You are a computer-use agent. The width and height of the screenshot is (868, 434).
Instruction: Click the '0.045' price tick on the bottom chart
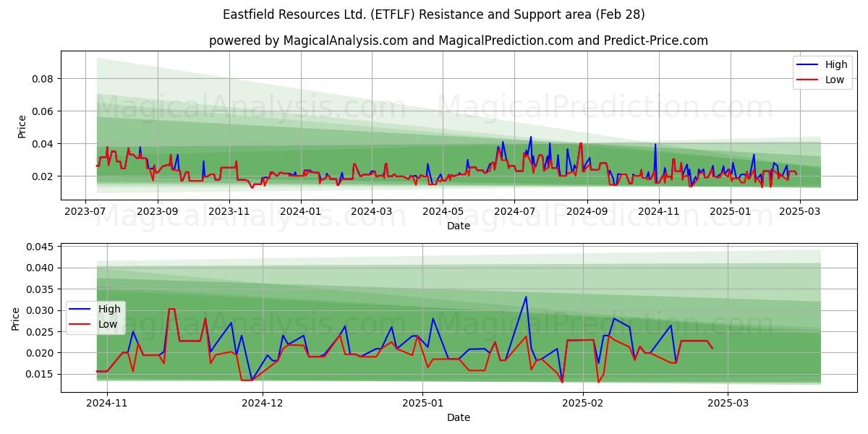pos(41,247)
